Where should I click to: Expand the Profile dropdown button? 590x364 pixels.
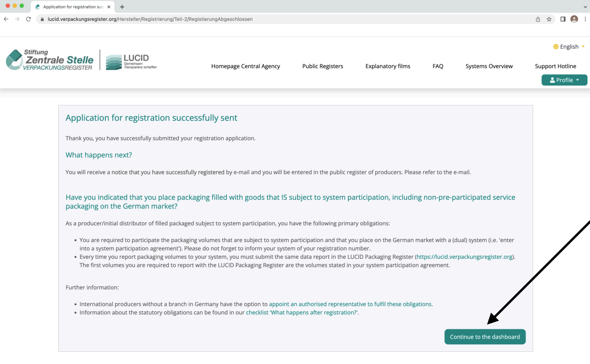(x=564, y=80)
